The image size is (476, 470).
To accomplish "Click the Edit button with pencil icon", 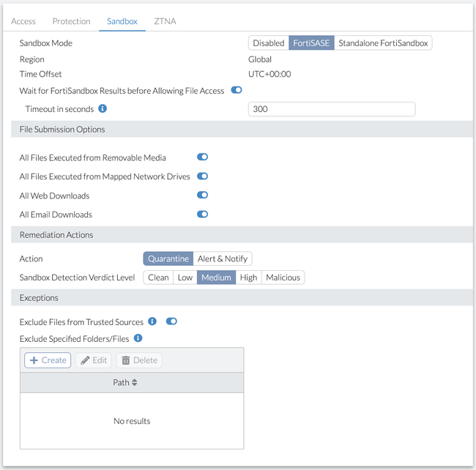I will [x=93, y=360].
